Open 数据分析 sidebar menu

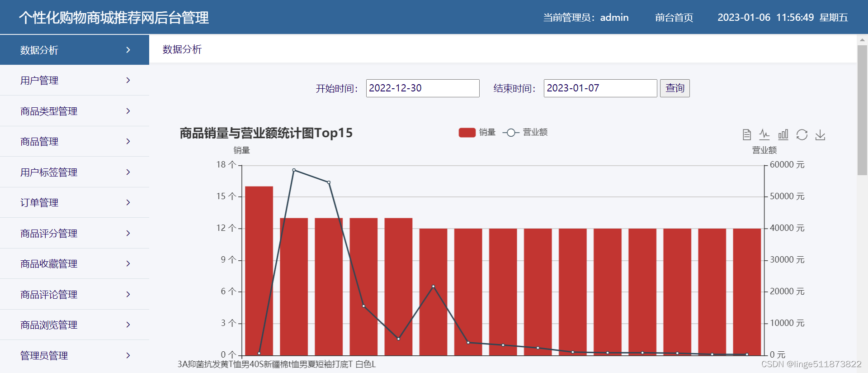point(75,50)
